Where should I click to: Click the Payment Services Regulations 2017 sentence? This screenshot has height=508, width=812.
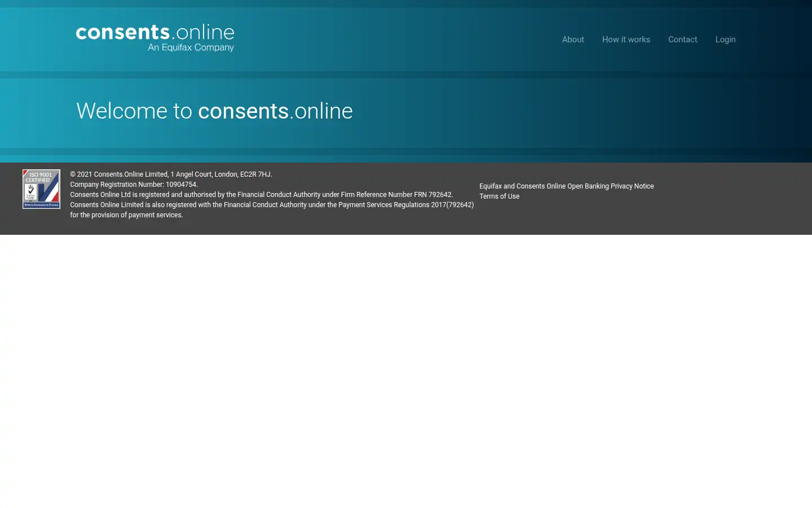(272, 205)
